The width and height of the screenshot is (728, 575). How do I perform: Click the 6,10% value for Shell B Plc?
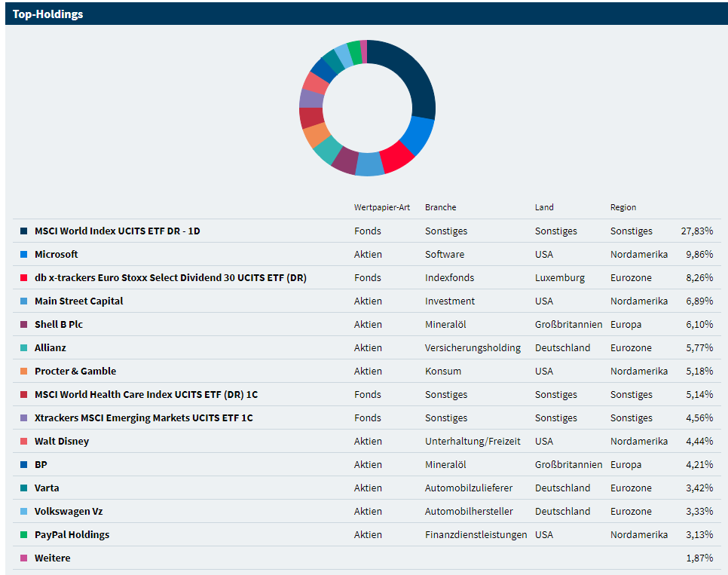pyautogui.click(x=699, y=324)
